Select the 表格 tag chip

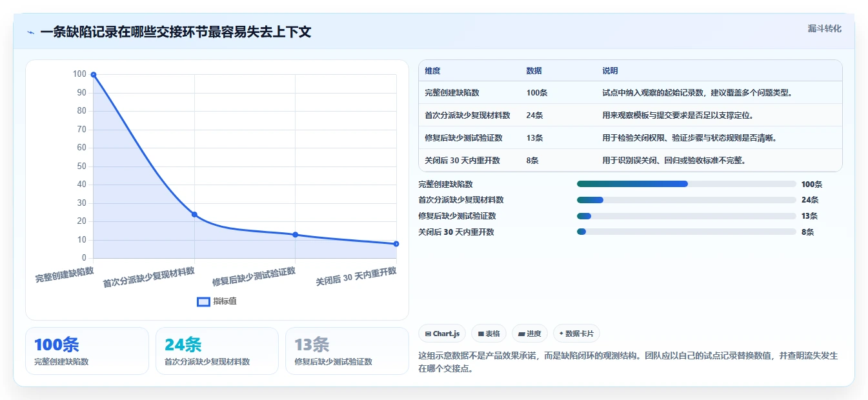click(489, 334)
